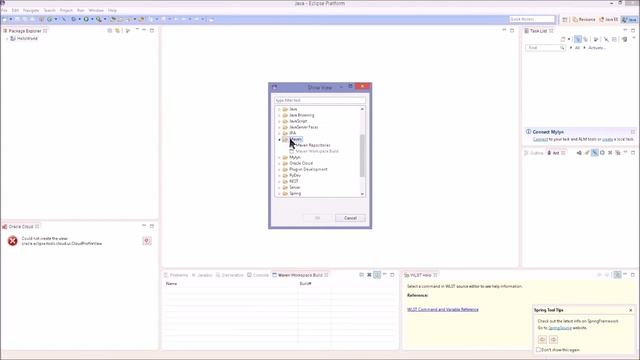This screenshot has width=640, height=360.
Task: Select the Maven folder in the dialog
Action: tap(296, 139)
